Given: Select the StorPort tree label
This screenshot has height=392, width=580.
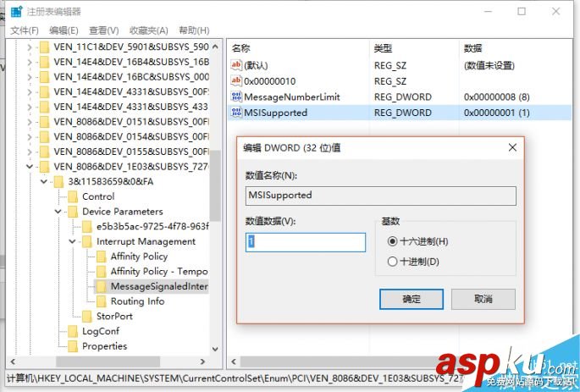Looking at the screenshot, I should coord(114,316).
